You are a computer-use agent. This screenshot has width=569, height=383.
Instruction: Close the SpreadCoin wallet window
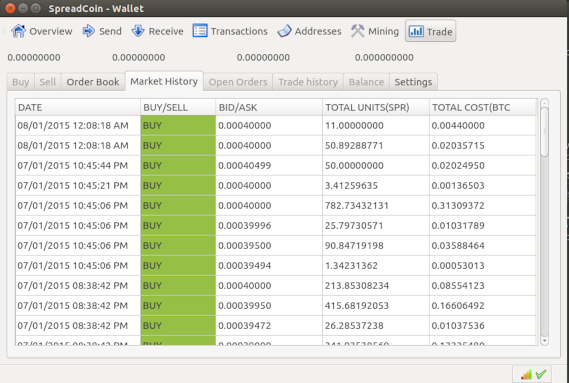coord(10,8)
